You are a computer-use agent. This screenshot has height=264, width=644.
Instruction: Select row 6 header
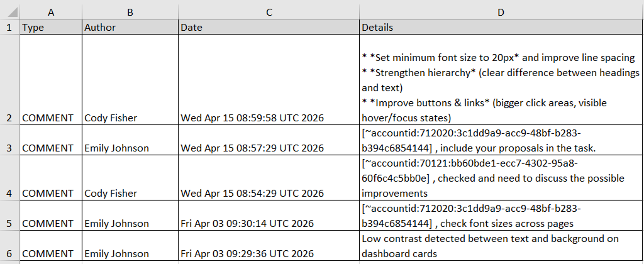pos(10,246)
